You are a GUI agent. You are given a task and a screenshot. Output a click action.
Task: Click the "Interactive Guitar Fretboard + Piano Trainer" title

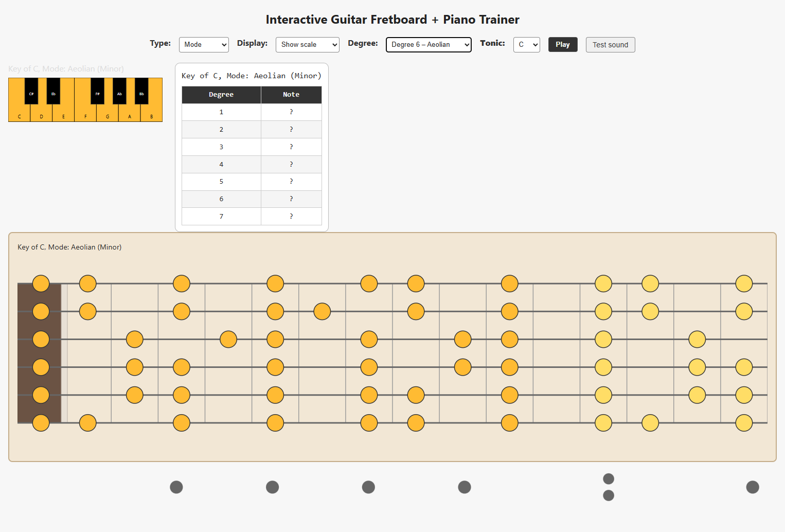click(x=393, y=20)
